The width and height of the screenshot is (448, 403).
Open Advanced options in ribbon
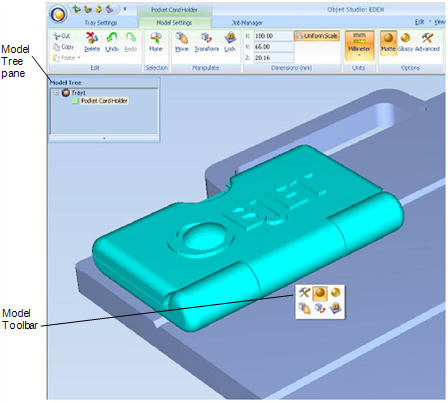tap(427, 42)
